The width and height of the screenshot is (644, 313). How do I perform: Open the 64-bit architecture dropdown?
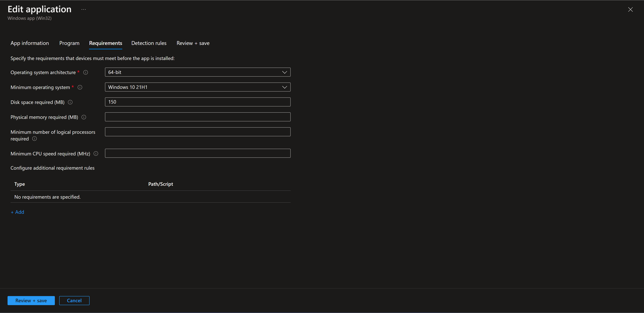198,72
